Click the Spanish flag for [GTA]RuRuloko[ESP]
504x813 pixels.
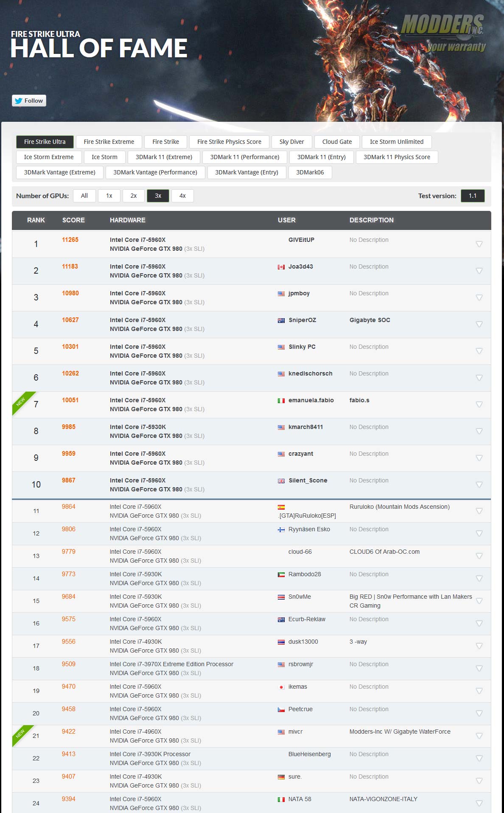pos(281,507)
